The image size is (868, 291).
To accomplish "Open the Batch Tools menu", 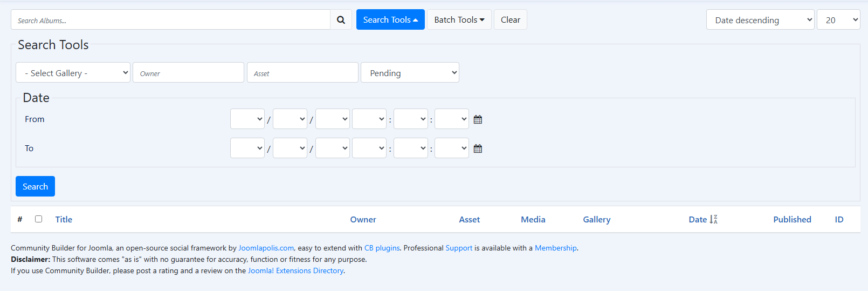I will point(459,20).
